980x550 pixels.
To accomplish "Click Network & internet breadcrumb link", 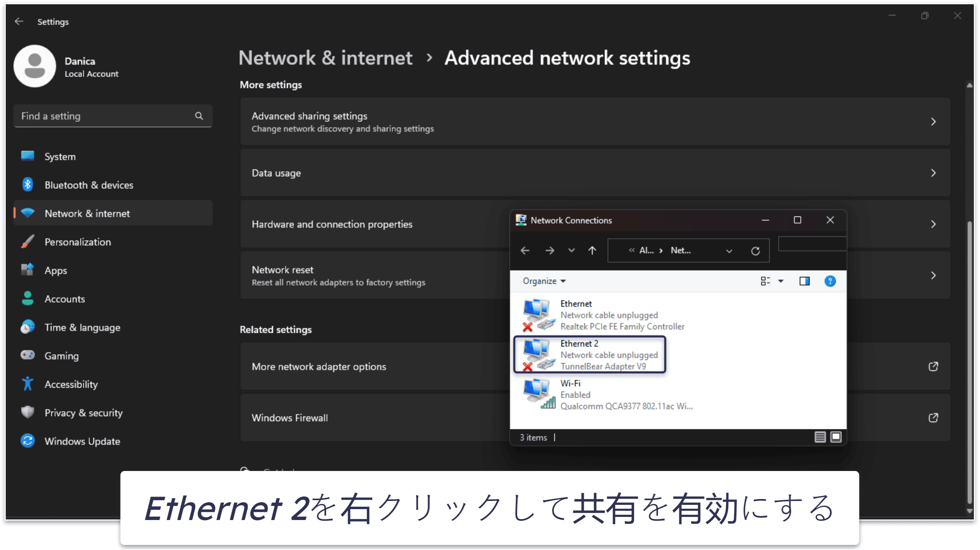I will 325,58.
